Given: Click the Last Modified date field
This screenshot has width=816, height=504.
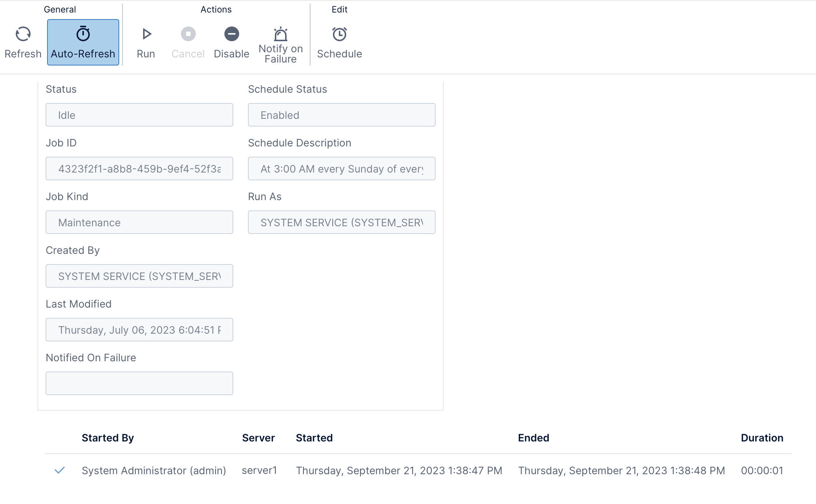Looking at the screenshot, I should click(x=139, y=330).
